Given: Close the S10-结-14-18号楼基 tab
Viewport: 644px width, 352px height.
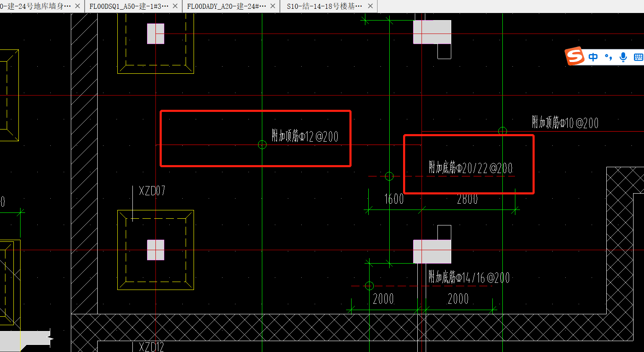Looking at the screenshot, I should [370, 6].
